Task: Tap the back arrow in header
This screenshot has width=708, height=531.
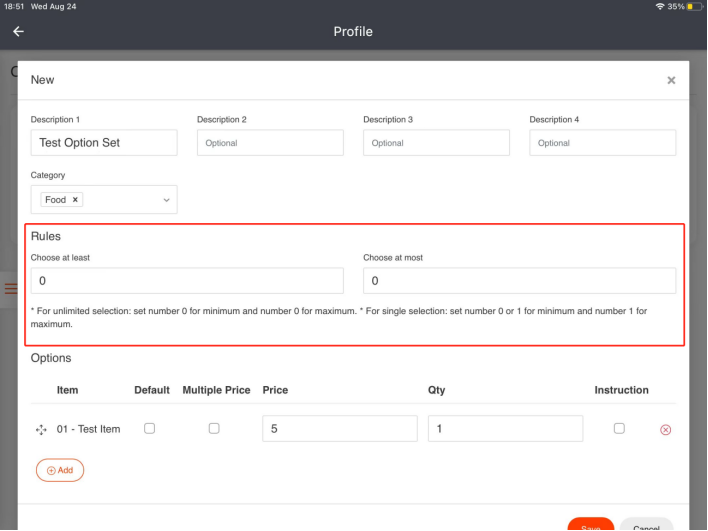Action: pyautogui.click(x=18, y=31)
